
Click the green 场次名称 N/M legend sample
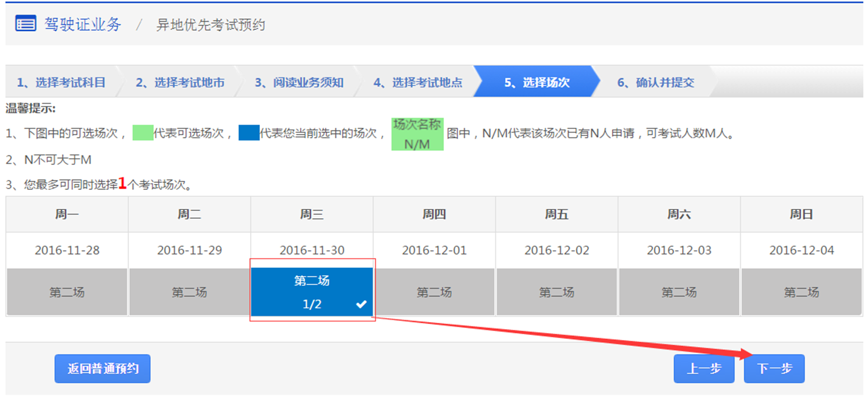pos(417,134)
